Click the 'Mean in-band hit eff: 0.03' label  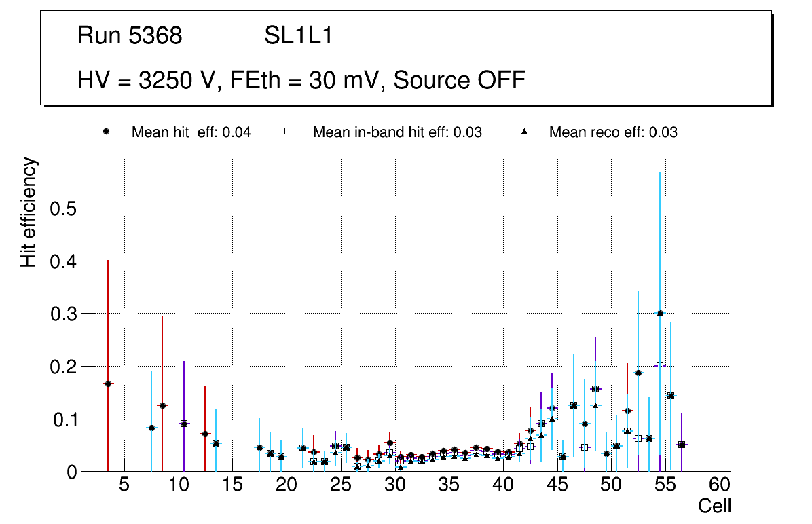(x=397, y=132)
